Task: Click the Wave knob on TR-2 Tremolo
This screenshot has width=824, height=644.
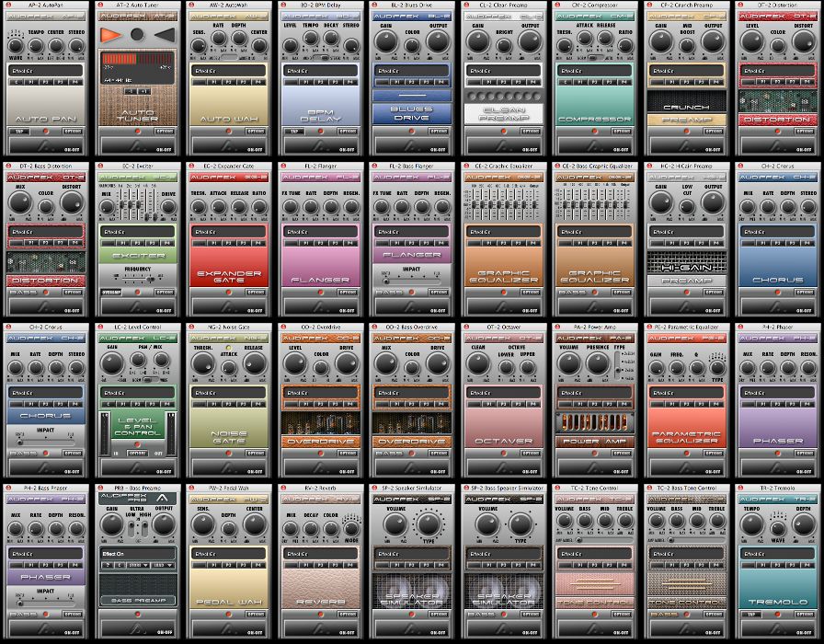Action: 778,528
